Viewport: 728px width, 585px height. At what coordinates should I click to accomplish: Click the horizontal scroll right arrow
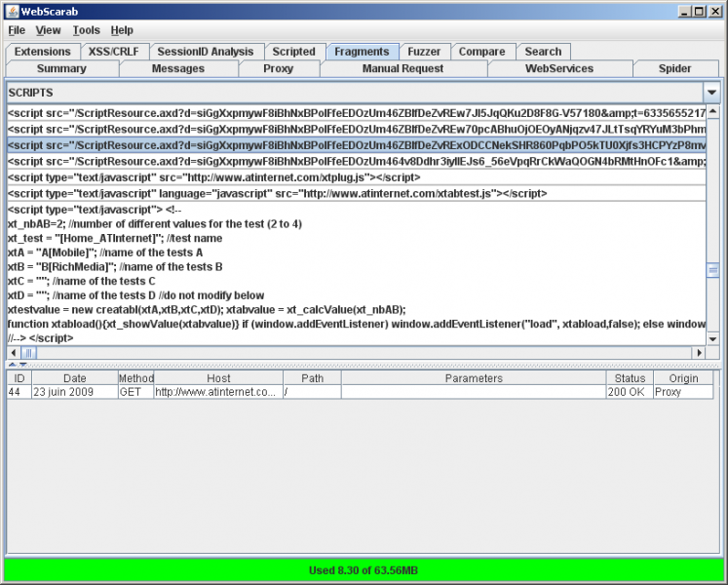pyautogui.click(x=699, y=353)
